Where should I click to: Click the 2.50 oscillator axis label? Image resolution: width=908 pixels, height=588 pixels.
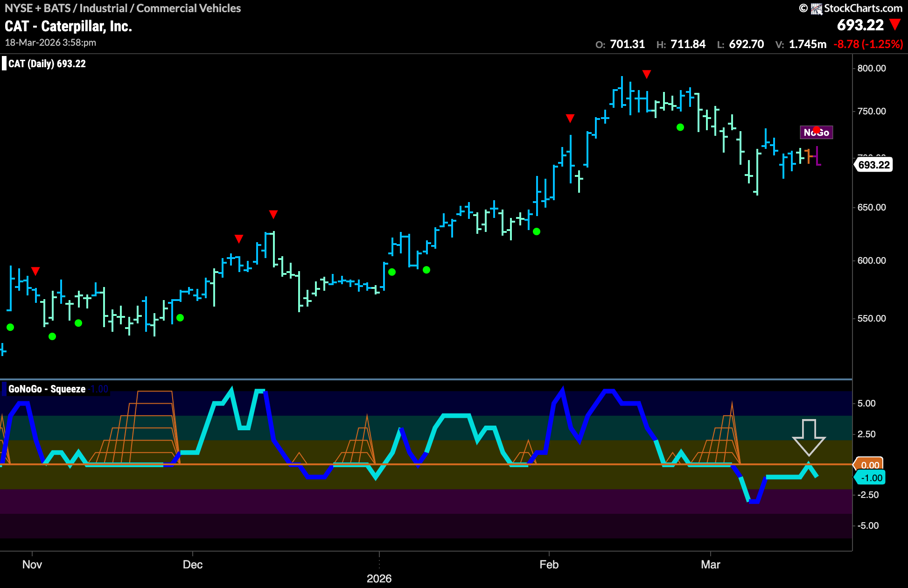(866, 434)
